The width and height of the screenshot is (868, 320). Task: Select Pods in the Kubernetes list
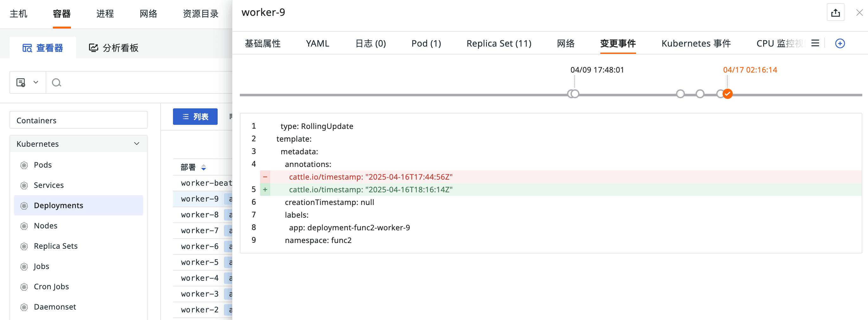[x=43, y=165]
